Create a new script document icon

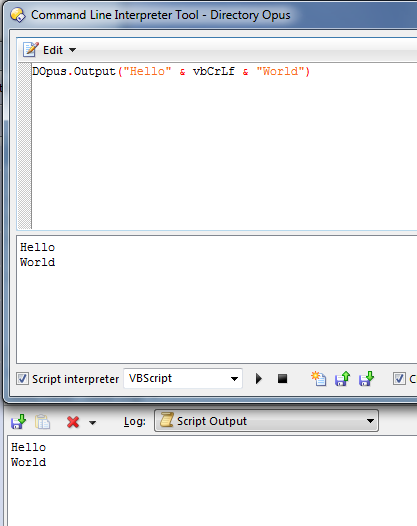point(318,379)
